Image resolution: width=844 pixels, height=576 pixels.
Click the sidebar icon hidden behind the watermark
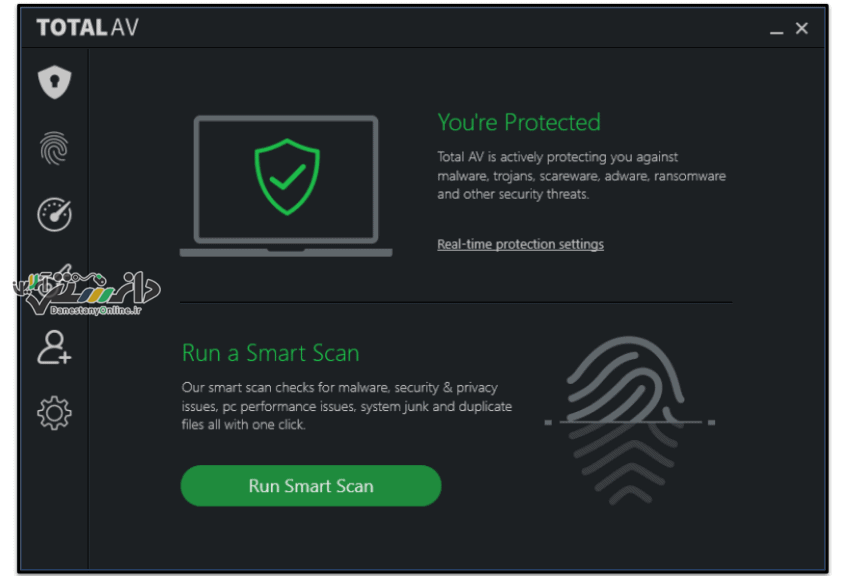tap(54, 281)
